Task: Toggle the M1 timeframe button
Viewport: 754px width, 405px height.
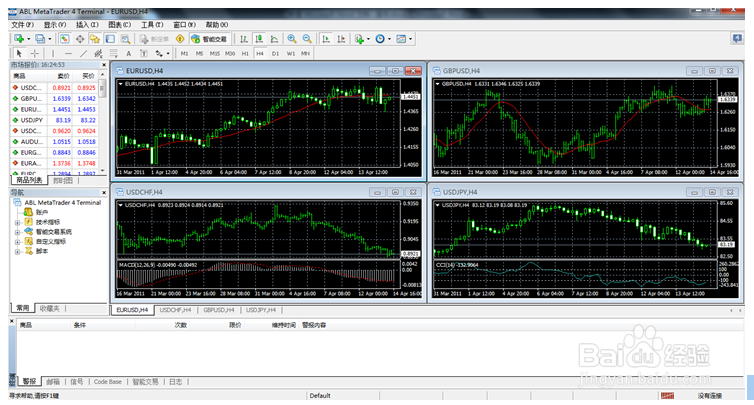Action: point(184,53)
